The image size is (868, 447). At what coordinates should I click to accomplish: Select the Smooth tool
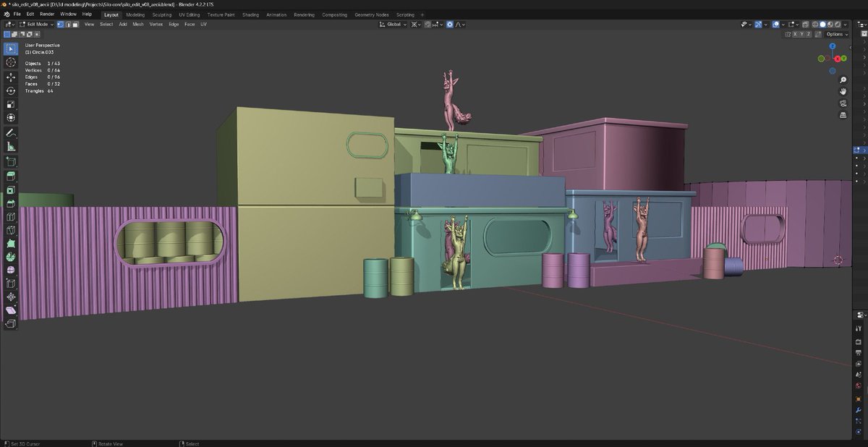click(11, 270)
